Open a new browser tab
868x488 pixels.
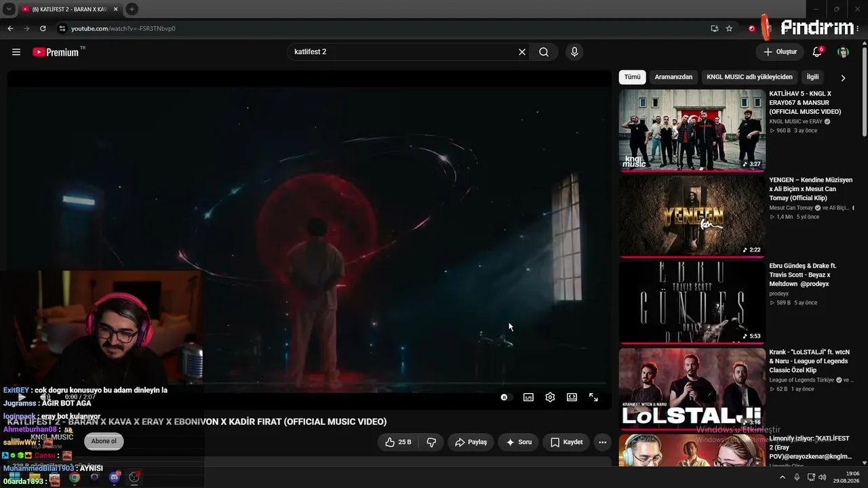pos(132,9)
